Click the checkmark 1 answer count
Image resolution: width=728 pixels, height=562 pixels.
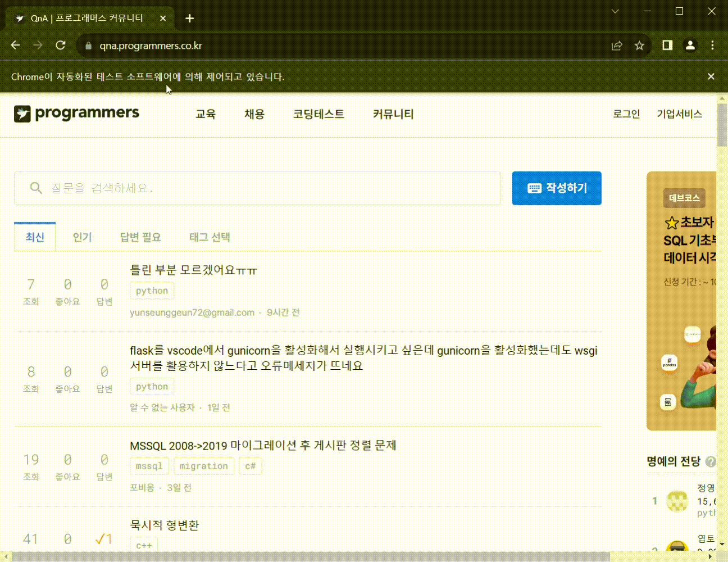[104, 540]
